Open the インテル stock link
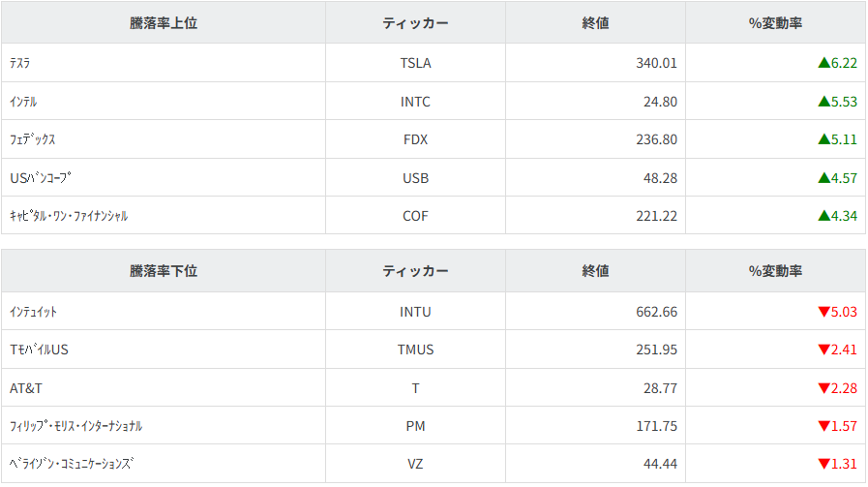The image size is (868, 487). pos(23,102)
